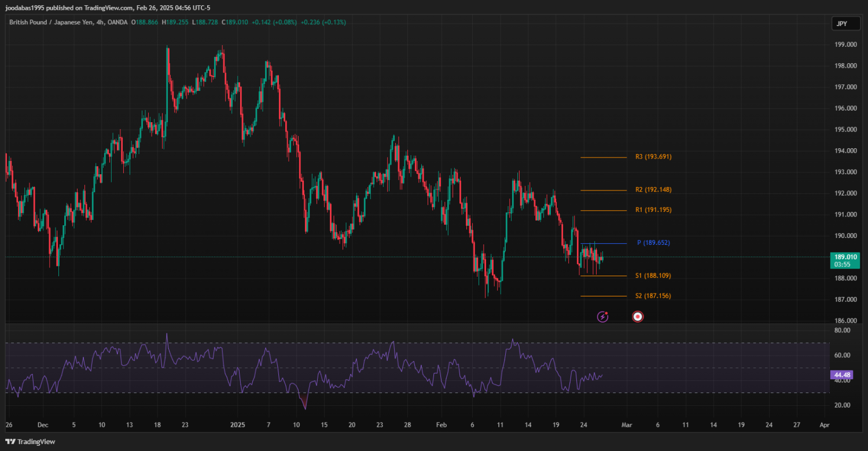
Task: Click the 80.00 level on RSI scale
Action: (x=842, y=331)
